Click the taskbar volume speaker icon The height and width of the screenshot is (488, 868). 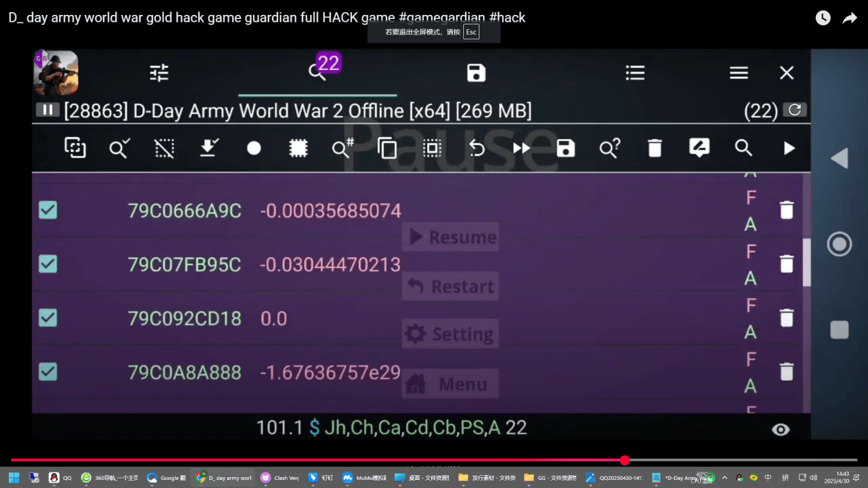tap(814, 477)
